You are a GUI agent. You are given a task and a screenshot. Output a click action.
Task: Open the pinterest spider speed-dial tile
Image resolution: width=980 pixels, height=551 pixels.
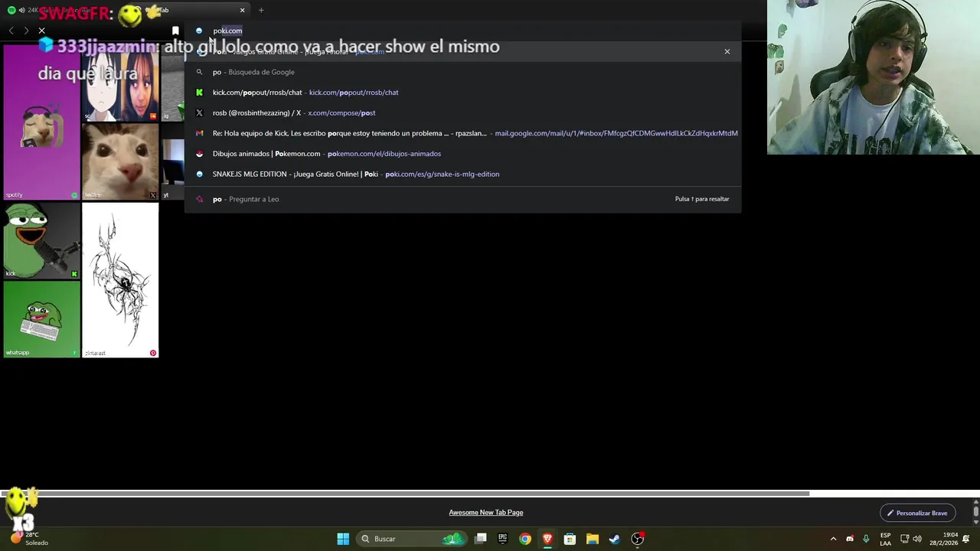point(120,280)
